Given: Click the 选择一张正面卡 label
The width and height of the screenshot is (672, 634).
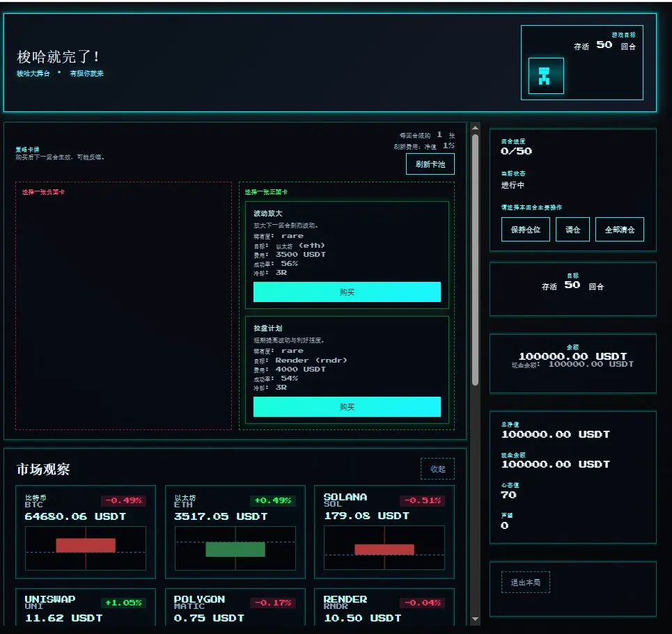Looking at the screenshot, I should click(x=266, y=192).
